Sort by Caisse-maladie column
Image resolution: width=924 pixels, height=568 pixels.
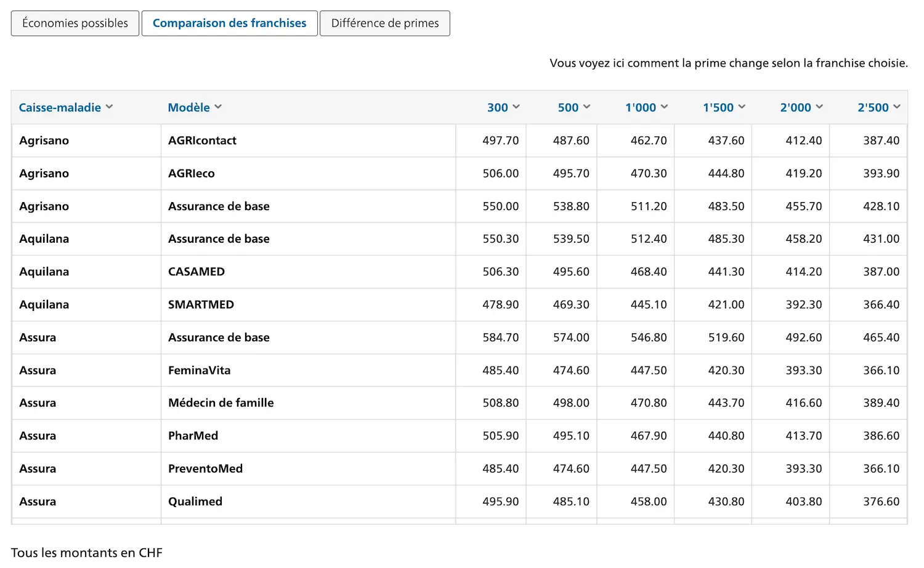66,107
